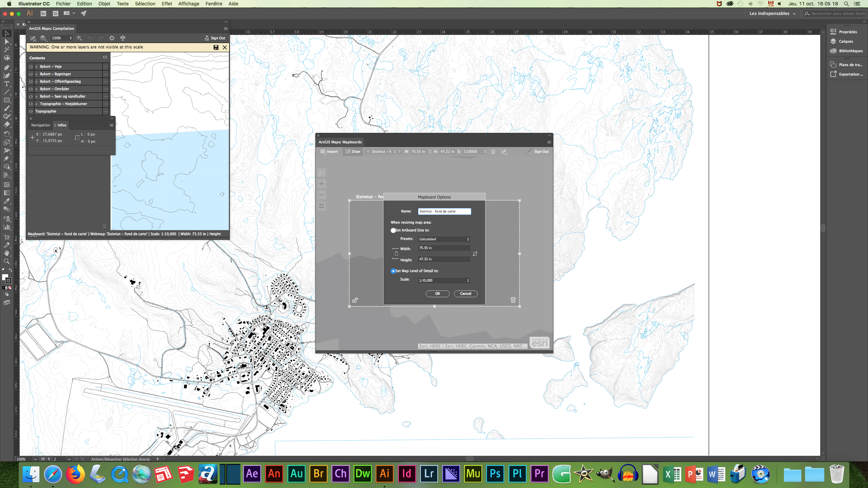Click trash icon in Mapboards toolbar
This screenshot has width=868, height=488.
[x=493, y=151]
